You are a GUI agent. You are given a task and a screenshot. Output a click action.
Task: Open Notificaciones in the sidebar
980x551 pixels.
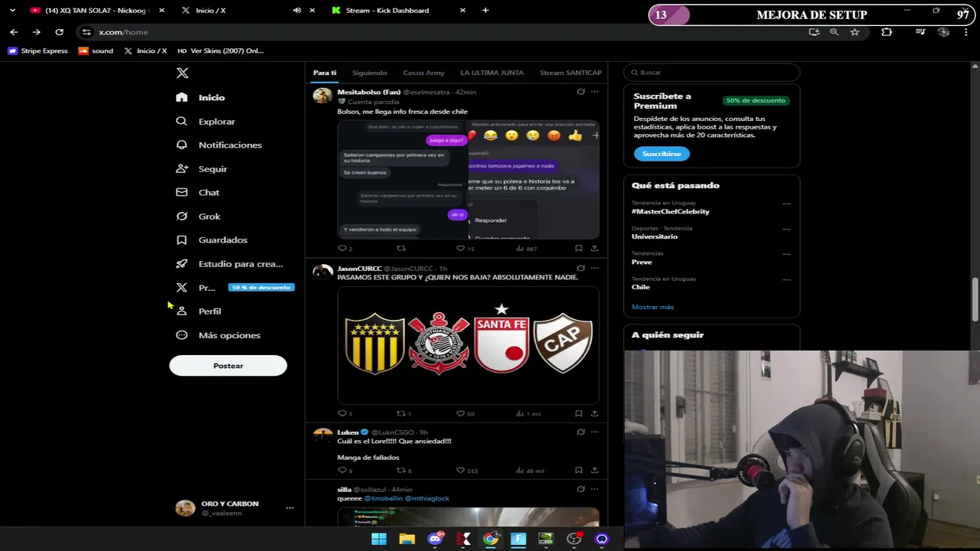click(x=219, y=145)
